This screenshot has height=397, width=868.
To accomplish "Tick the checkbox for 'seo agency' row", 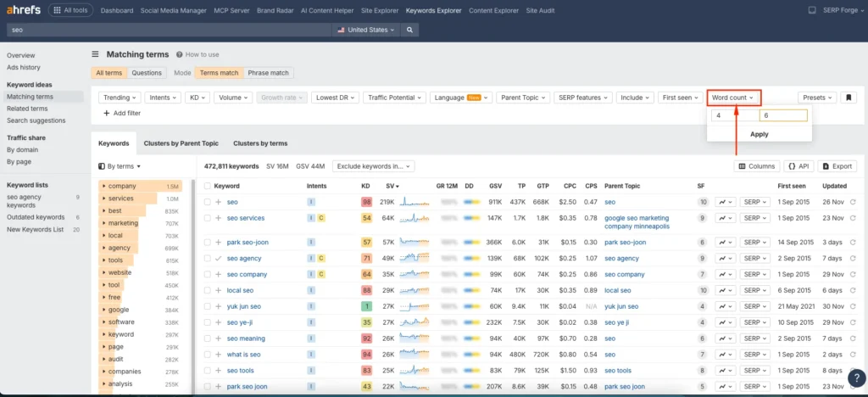I will pos(208,258).
